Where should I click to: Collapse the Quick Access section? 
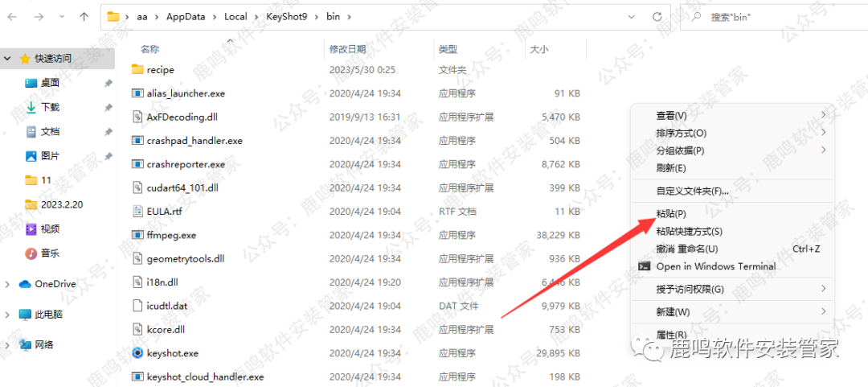8,59
